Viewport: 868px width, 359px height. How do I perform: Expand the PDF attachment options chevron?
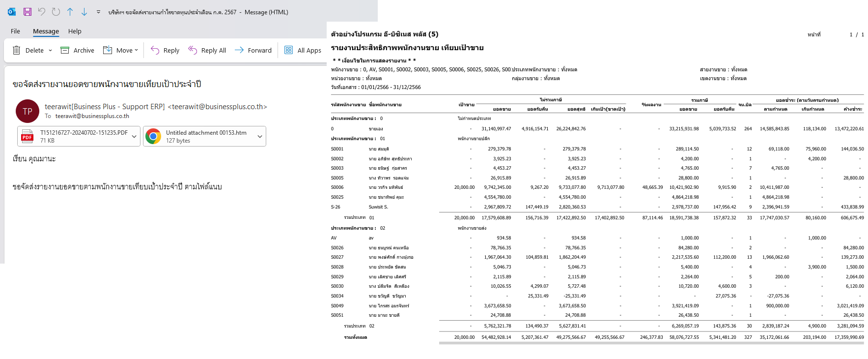click(134, 137)
